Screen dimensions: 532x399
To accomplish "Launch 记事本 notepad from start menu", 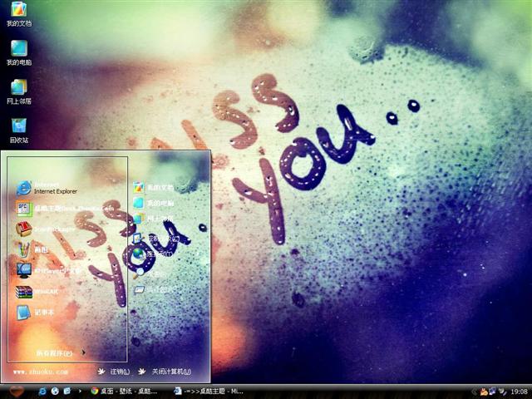I will tap(35, 313).
